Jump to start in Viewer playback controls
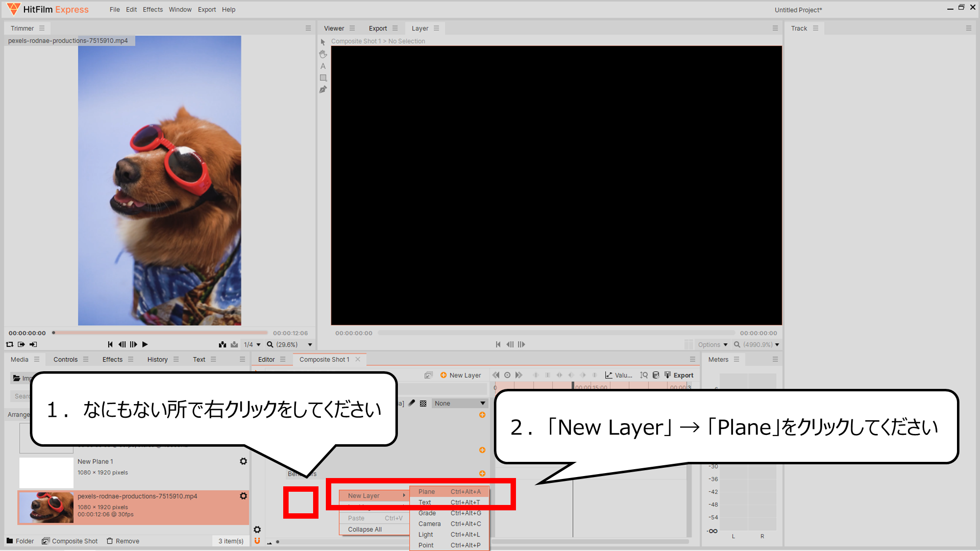Image resolution: width=980 pixels, height=551 pixels. pos(498,344)
